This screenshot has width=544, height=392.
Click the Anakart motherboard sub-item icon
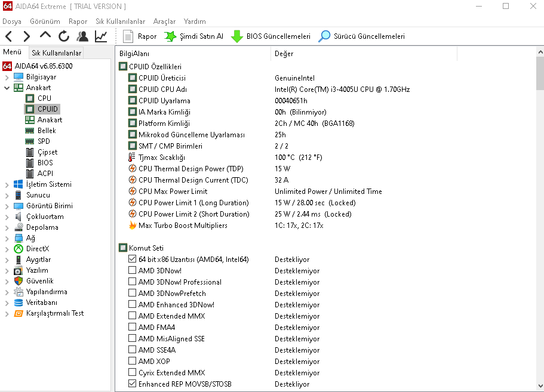30,120
